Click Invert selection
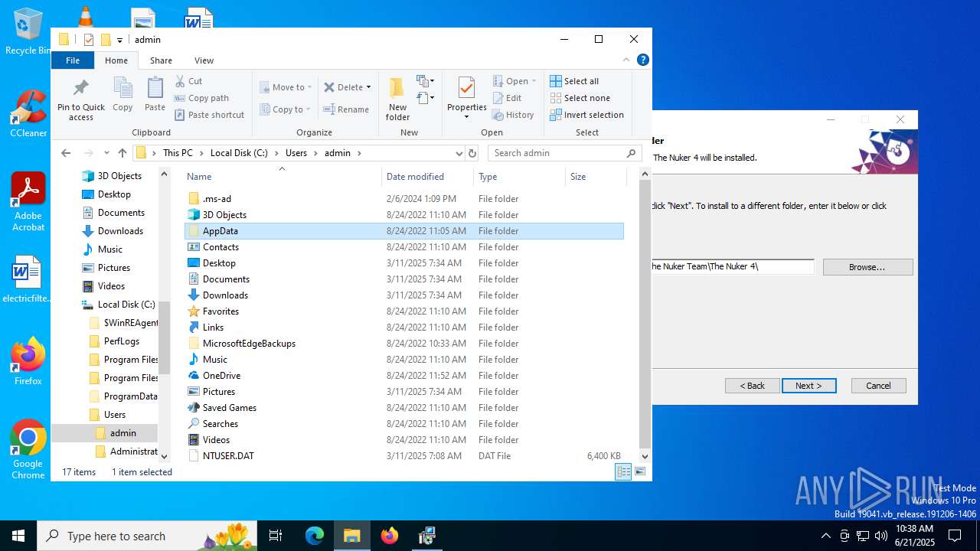The height and width of the screenshot is (551, 980). point(586,115)
